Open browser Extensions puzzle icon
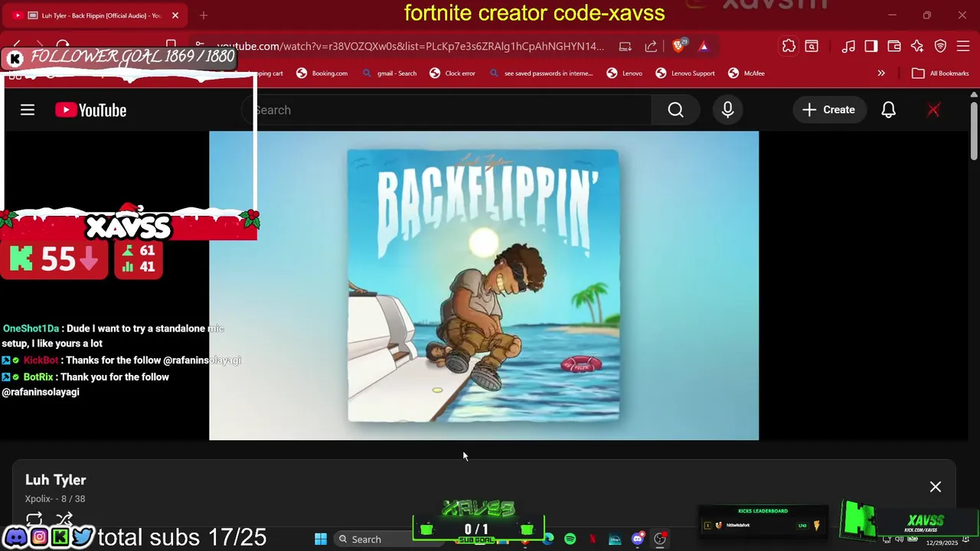This screenshot has height=551, width=980. point(789,46)
